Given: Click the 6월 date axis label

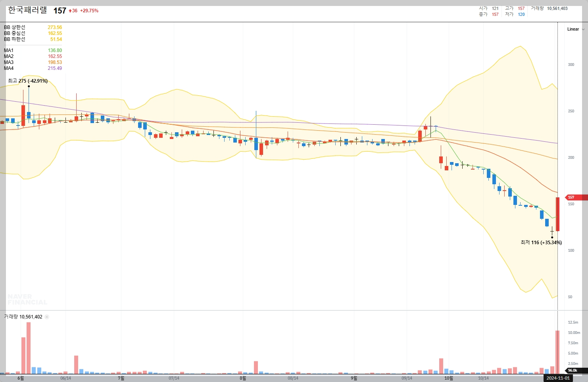Looking at the screenshot, I should click(21, 378).
